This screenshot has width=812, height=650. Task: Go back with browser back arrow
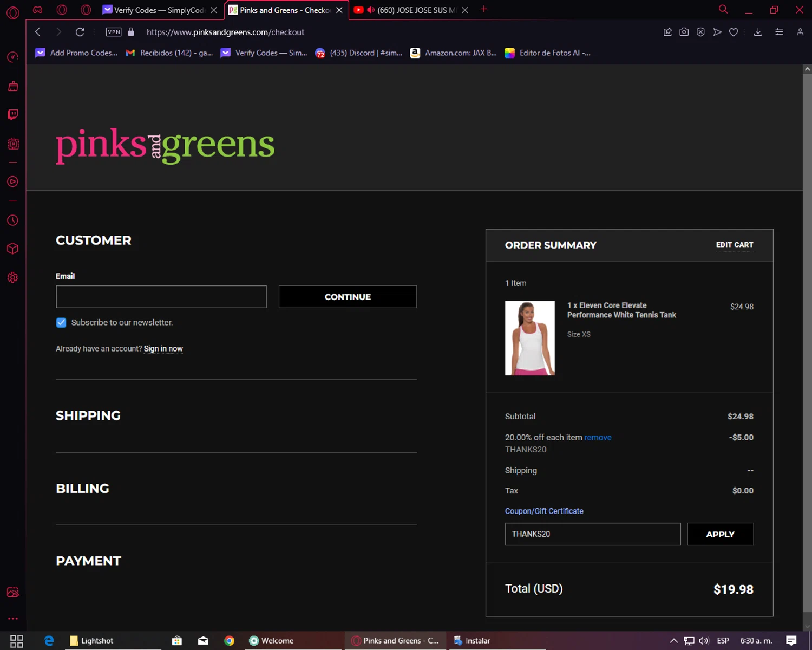(37, 32)
